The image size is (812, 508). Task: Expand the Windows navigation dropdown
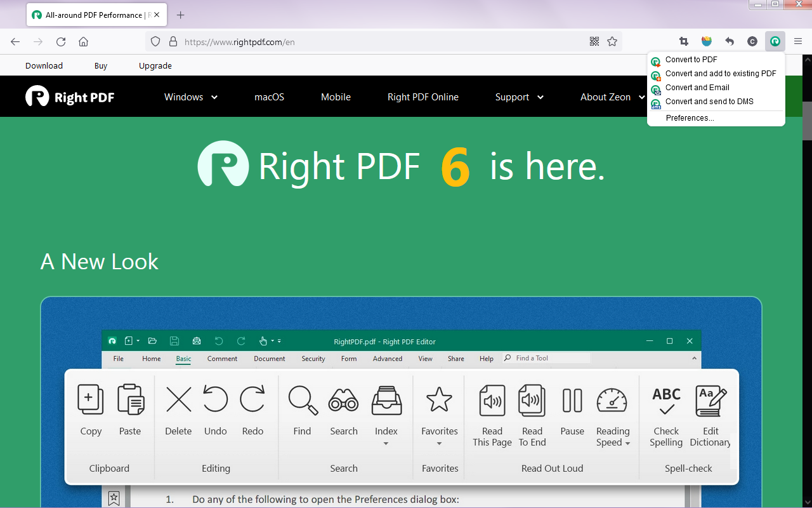pyautogui.click(x=191, y=97)
